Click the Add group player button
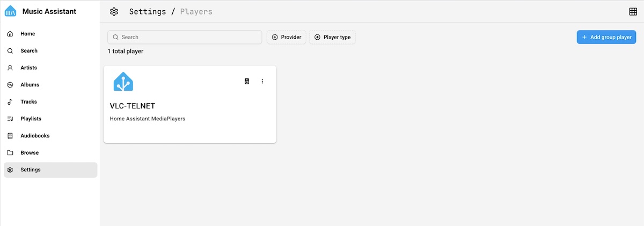The height and width of the screenshot is (226, 644). 606,37
